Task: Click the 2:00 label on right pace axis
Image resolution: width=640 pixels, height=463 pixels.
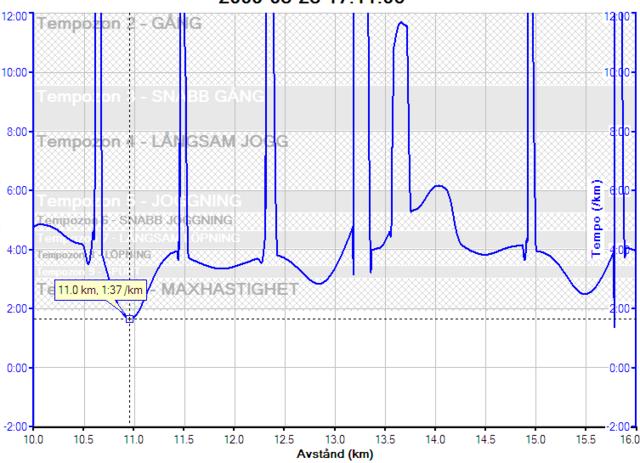Action: (x=620, y=309)
